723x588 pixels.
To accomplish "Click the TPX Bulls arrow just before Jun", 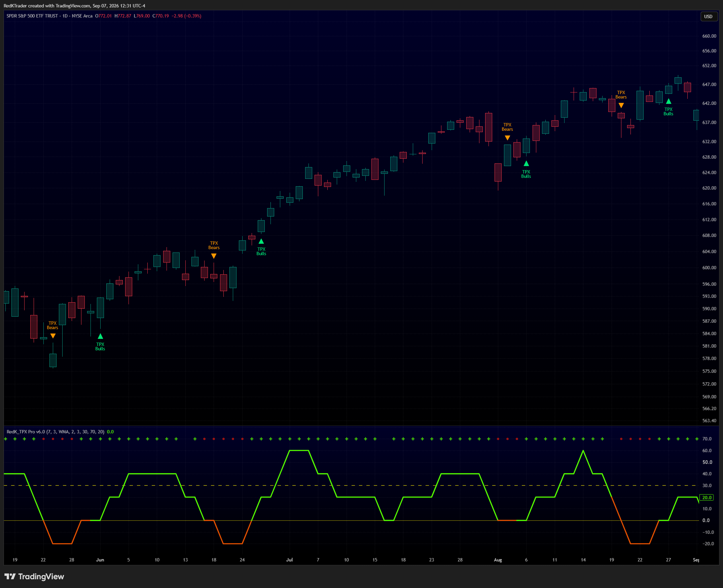I will point(100,336).
